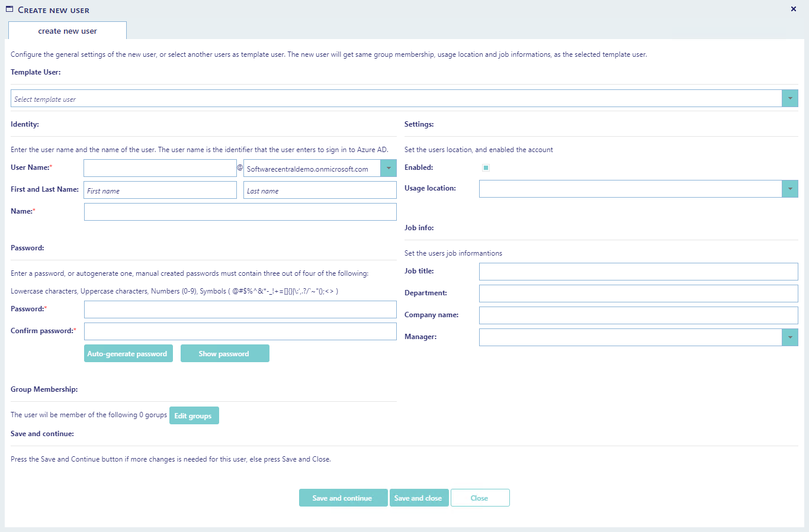Open the Select template user dropdown arrow

(x=790, y=98)
